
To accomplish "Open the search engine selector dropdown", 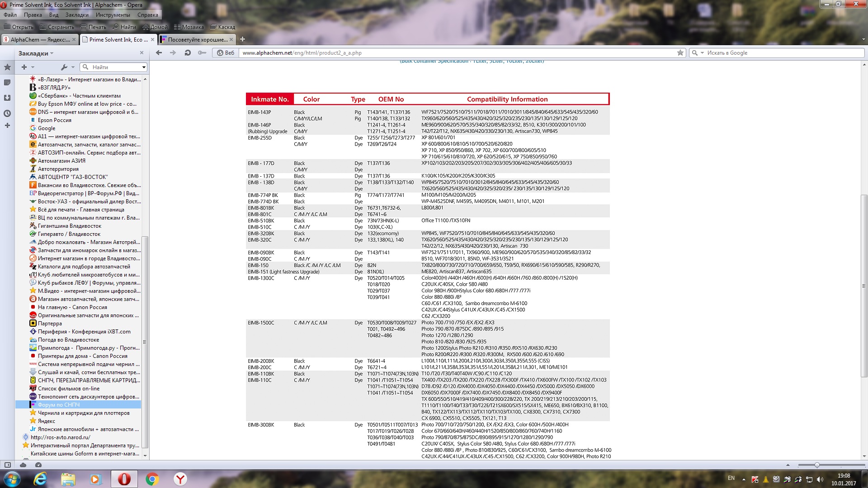I will 698,53.
